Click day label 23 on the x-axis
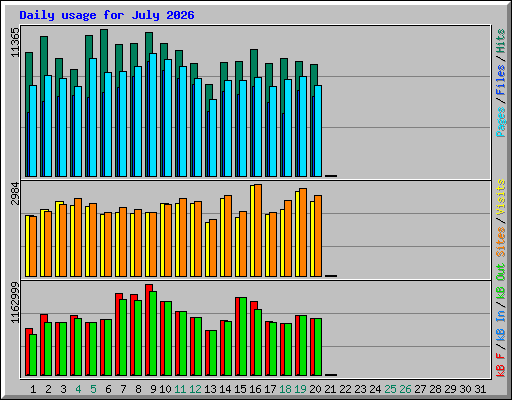Screen dimensions: 512x400 click(360, 389)
